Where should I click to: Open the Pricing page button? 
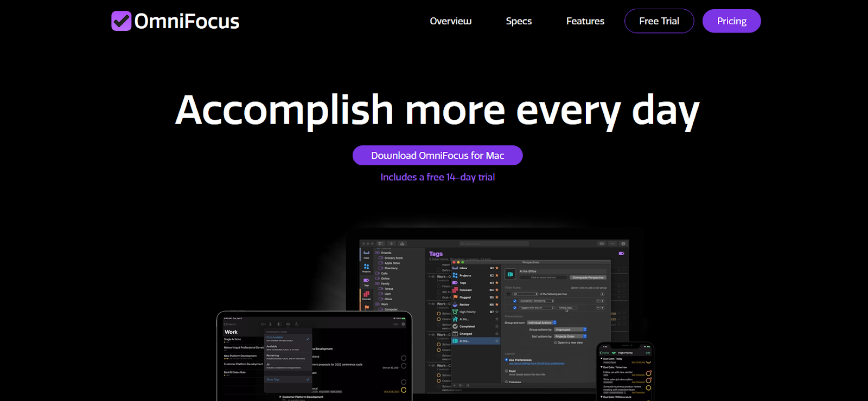pyautogui.click(x=732, y=21)
